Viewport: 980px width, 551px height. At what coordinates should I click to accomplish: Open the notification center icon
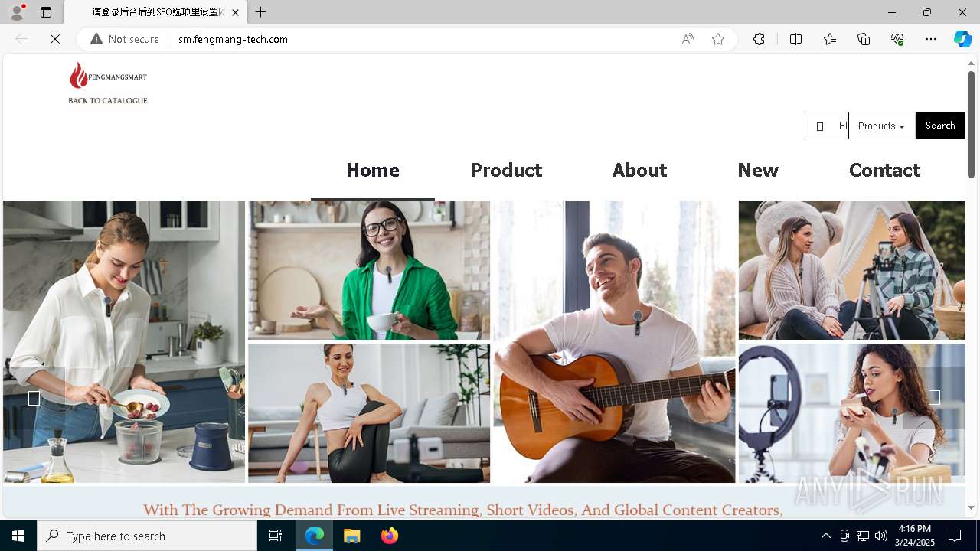955,536
